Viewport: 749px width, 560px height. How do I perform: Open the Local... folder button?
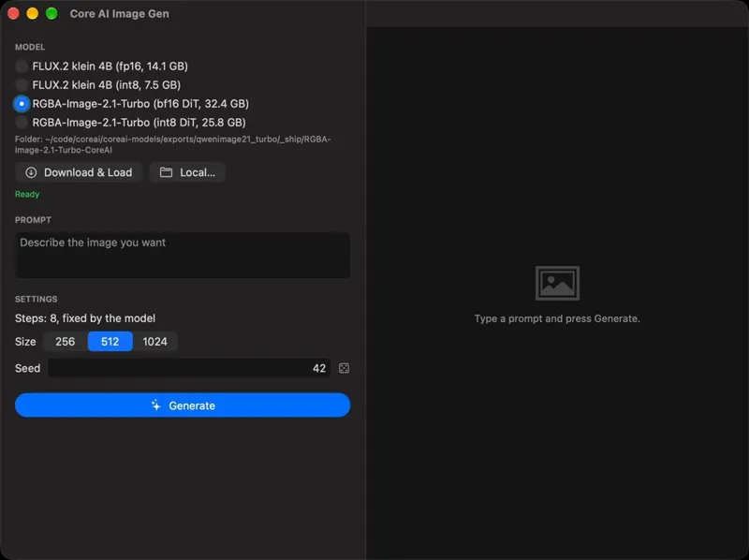tap(187, 172)
